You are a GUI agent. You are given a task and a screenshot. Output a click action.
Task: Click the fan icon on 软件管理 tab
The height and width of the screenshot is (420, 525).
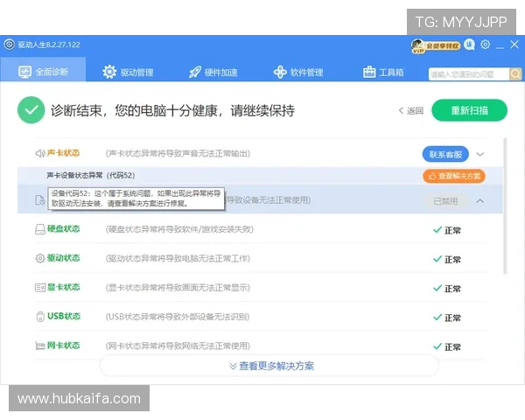pyautogui.click(x=280, y=72)
